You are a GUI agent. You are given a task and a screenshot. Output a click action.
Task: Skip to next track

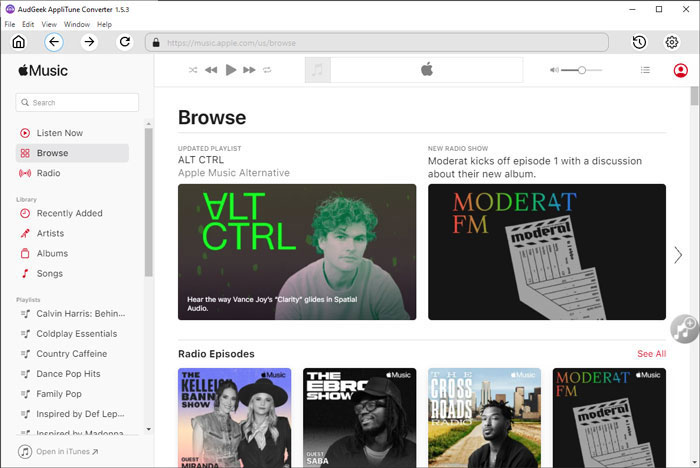(249, 70)
